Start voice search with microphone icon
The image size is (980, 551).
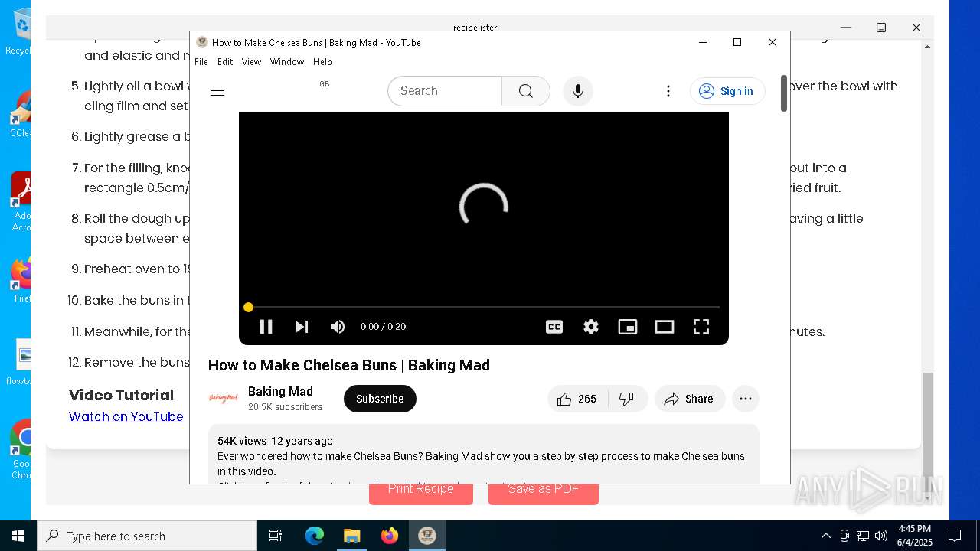point(578,91)
